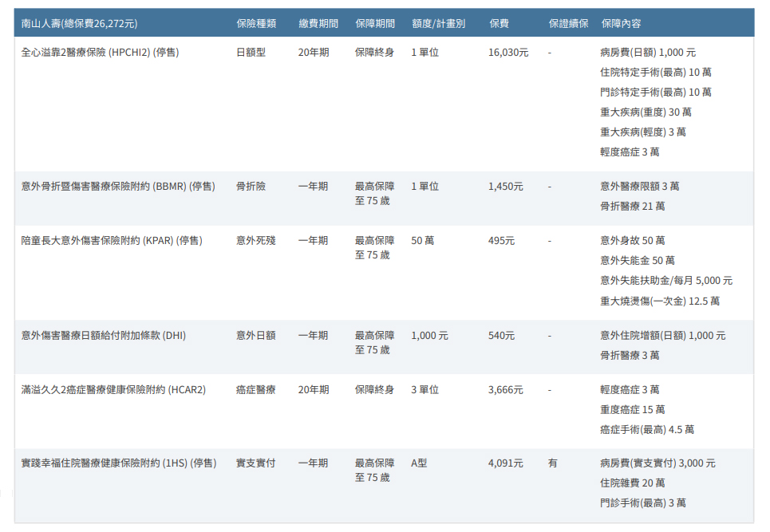Image resolution: width=770 pixels, height=532 pixels.
Task: Click 重大疾病(重度) 30 萬 item
Action: click(x=646, y=112)
